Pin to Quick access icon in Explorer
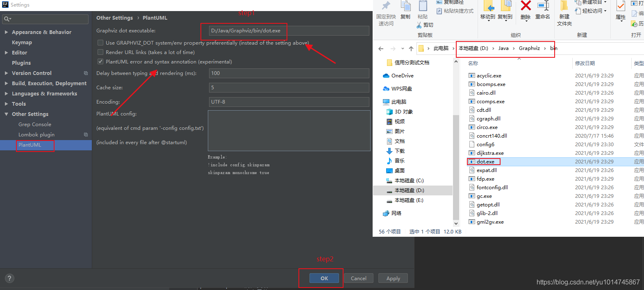644x290 pixels. pyautogui.click(x=386, y=6)
